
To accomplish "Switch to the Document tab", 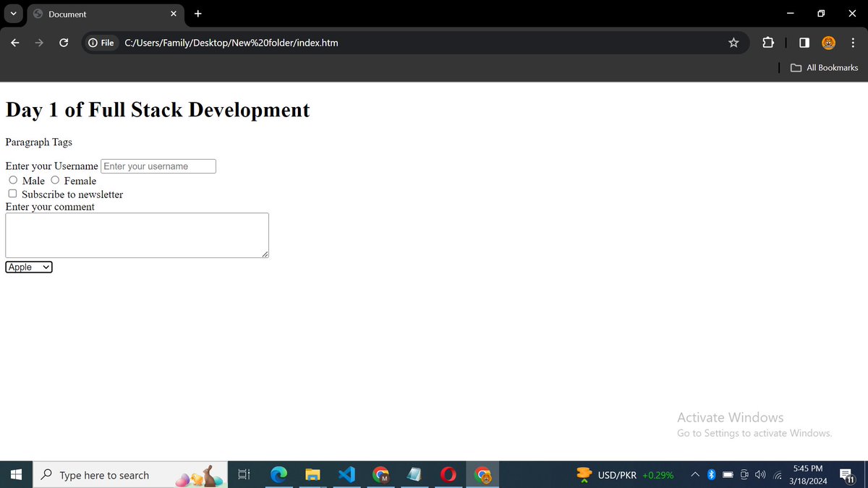I will pyautogui.click(x=106, y=14).
